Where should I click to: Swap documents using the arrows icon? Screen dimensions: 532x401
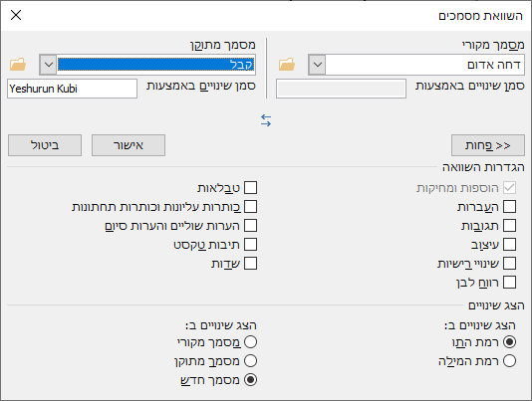tap(266, 120)
